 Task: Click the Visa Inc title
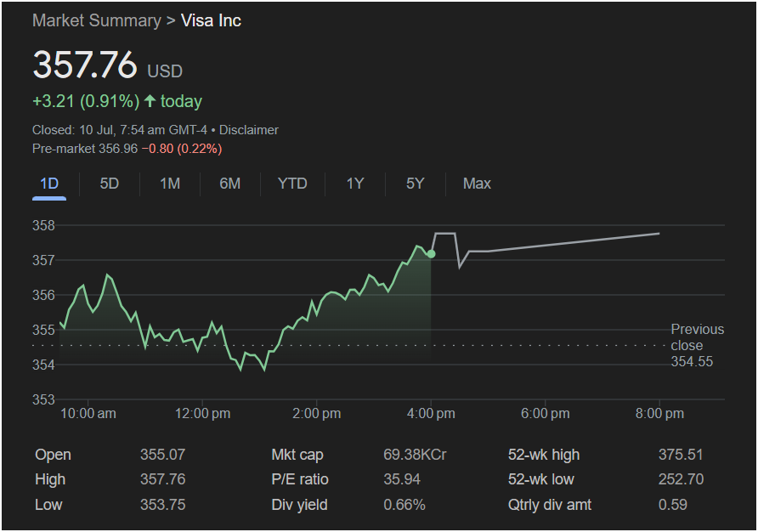[211, 20]
